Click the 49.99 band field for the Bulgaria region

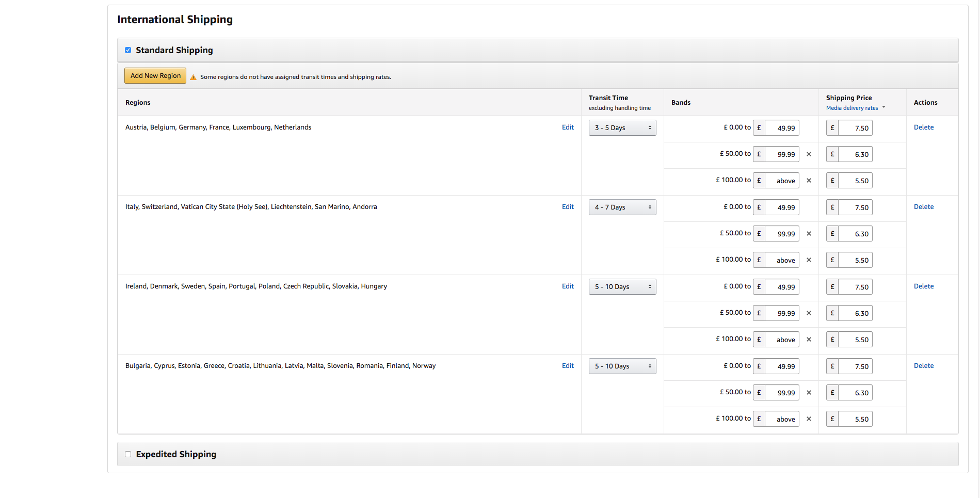pyautogui.click(x=782, y=366)
